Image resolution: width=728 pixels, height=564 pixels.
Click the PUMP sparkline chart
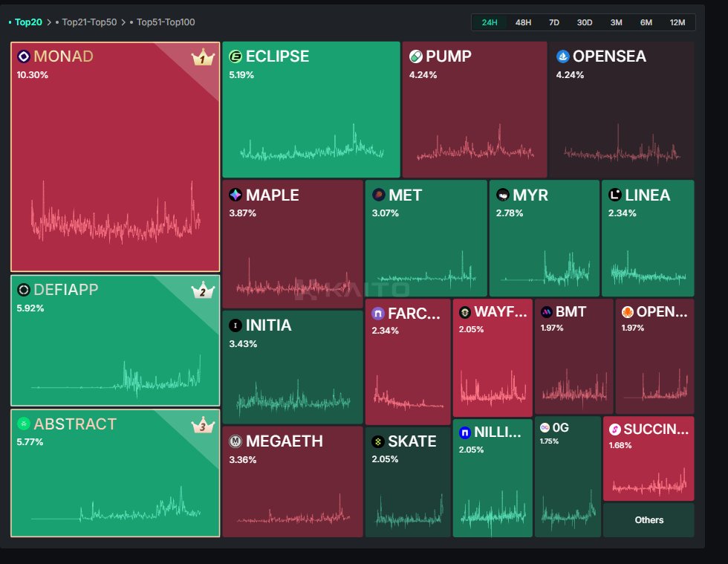475,143
